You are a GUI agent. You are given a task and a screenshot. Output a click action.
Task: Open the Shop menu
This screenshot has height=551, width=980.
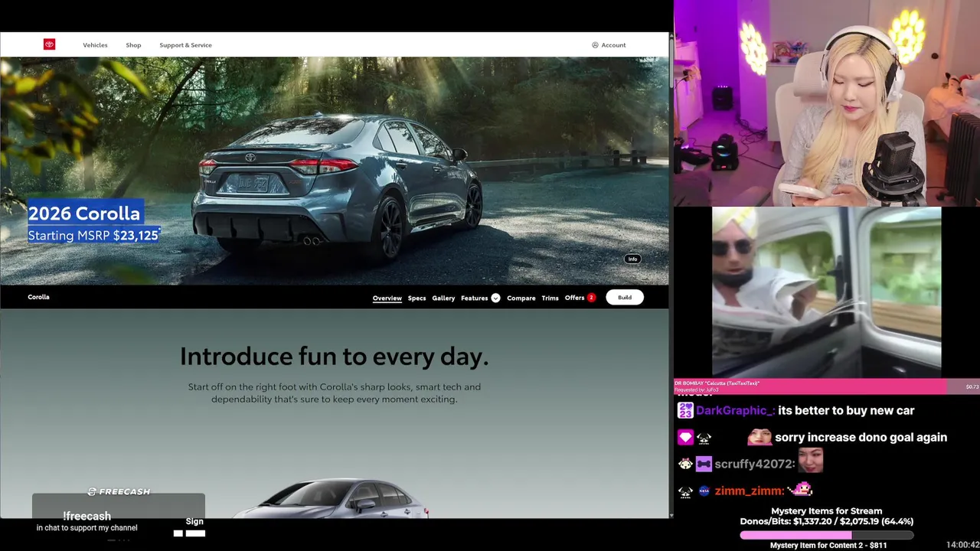[133, 45]
